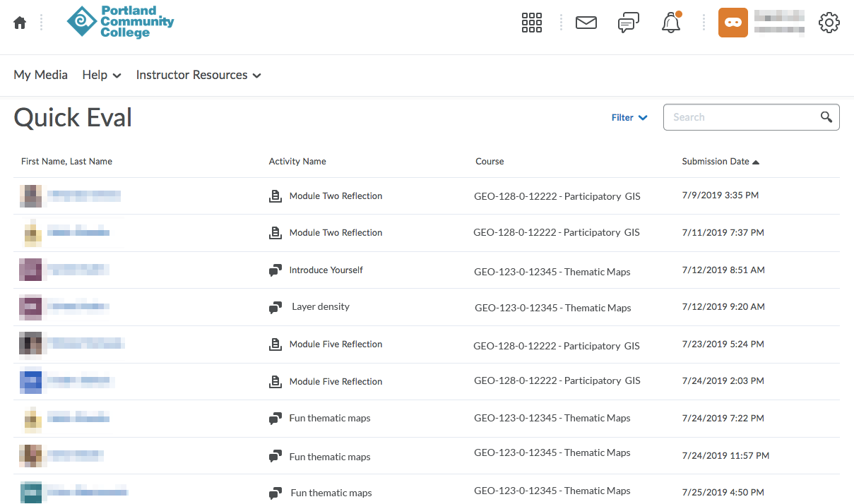Open the Layer density discussion activity
The image size is (854, 504).
pos(321,307)
